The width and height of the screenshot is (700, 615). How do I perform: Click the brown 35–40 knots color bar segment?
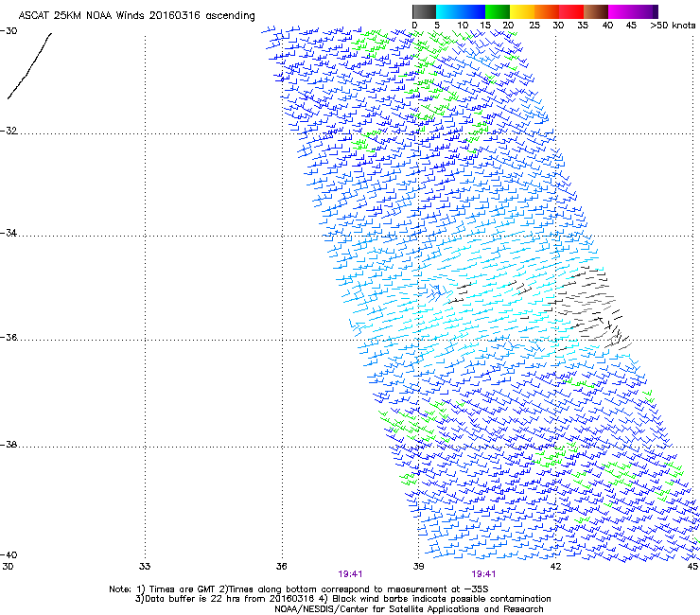(x=596, y=11)
